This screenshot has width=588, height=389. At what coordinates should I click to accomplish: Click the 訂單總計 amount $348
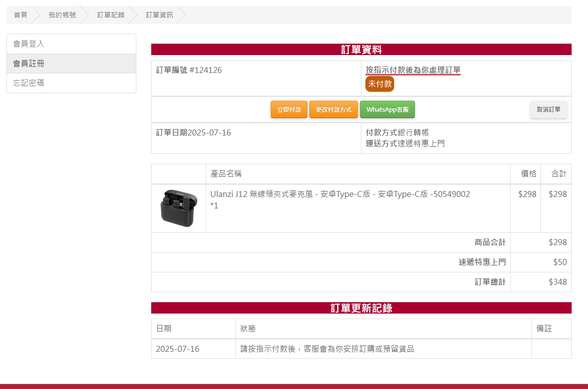click(557, 282)
